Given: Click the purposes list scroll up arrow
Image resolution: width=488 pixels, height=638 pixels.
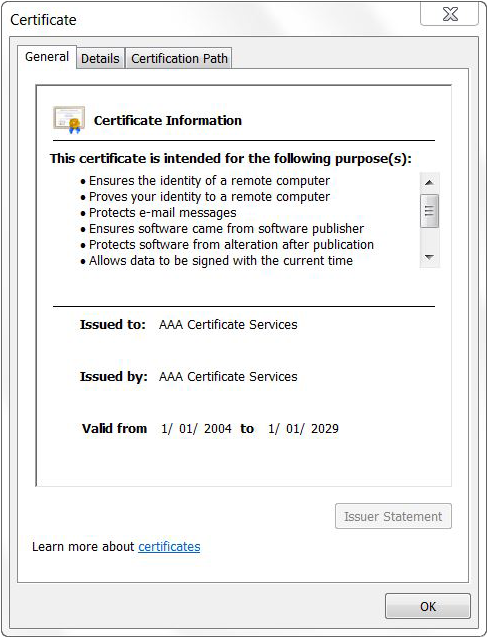Looking at the screenshot, I should coord(429,183).
